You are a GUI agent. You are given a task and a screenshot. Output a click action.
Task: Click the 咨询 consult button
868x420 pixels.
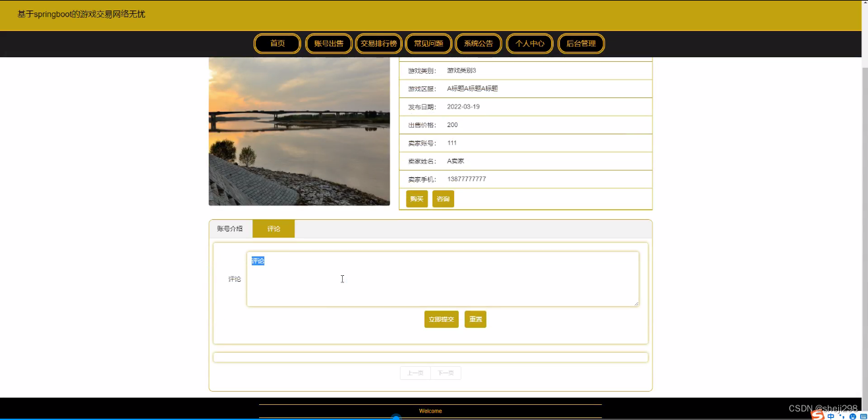point(442,198)
